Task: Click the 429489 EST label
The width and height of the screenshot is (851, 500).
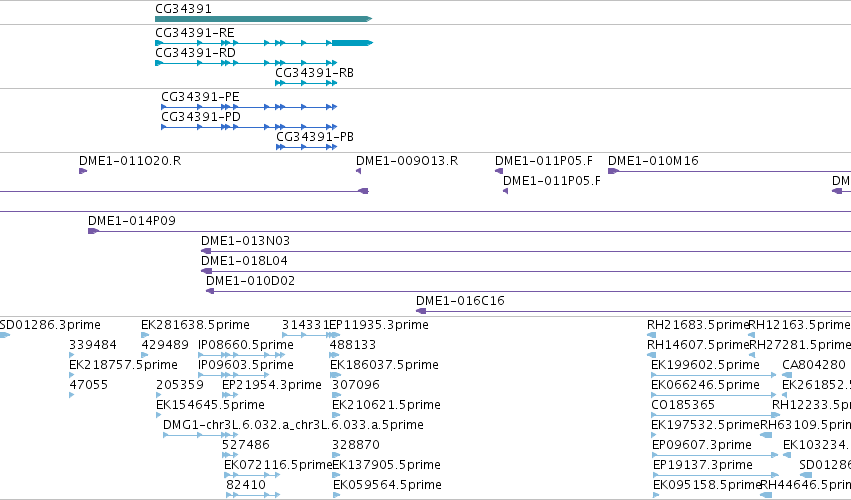Action: pos(165,345)
